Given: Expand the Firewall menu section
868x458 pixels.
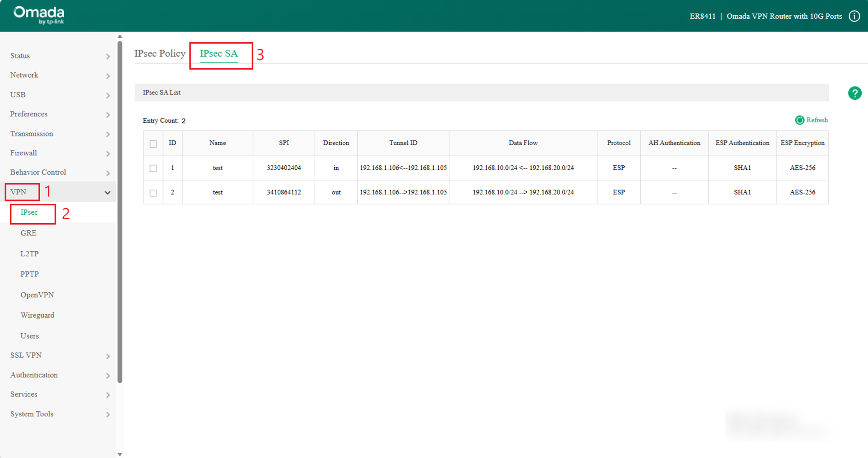Looking at the screenshot, I should pyautogui.click(x=23, y=153).
